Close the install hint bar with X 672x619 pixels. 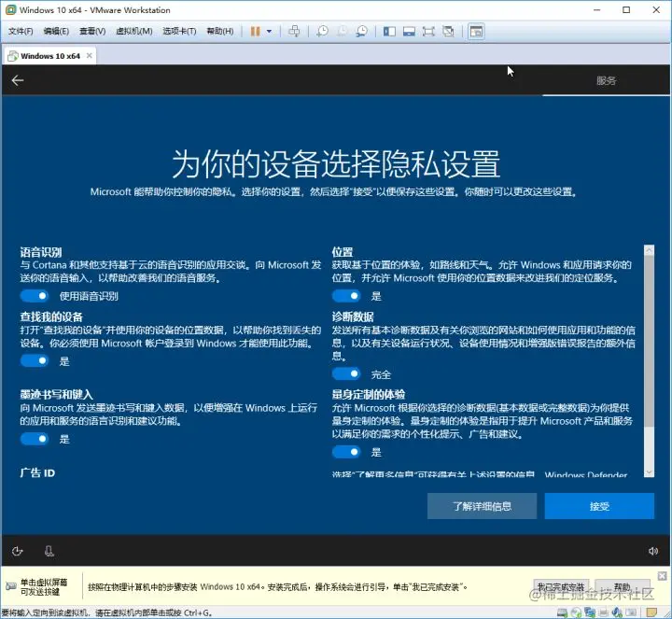(662, 576)
